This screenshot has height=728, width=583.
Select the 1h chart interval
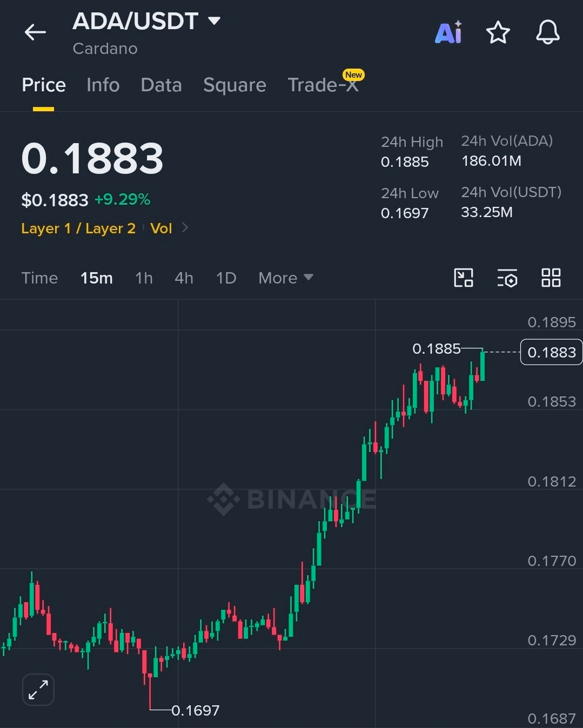(x=144, y=278)
